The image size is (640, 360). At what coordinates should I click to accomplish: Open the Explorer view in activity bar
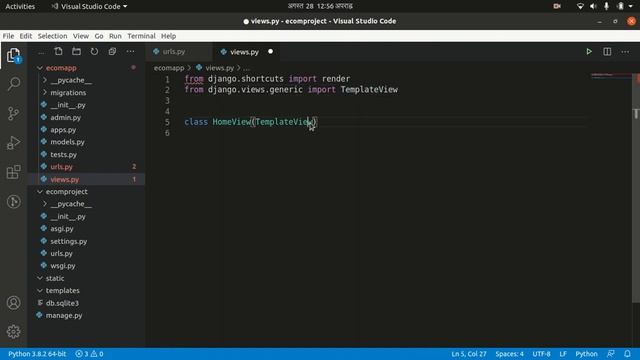(x=13, y=55)
